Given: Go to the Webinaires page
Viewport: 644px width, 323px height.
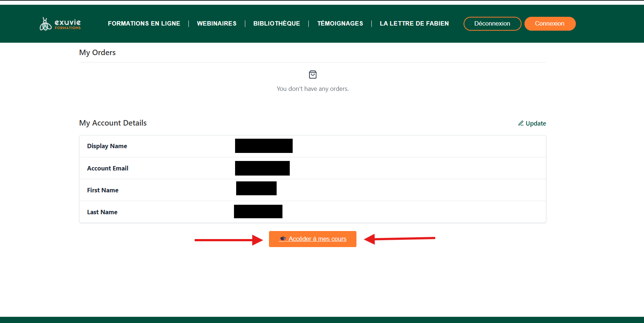Looking at the screenshot, I should [216, 23].
